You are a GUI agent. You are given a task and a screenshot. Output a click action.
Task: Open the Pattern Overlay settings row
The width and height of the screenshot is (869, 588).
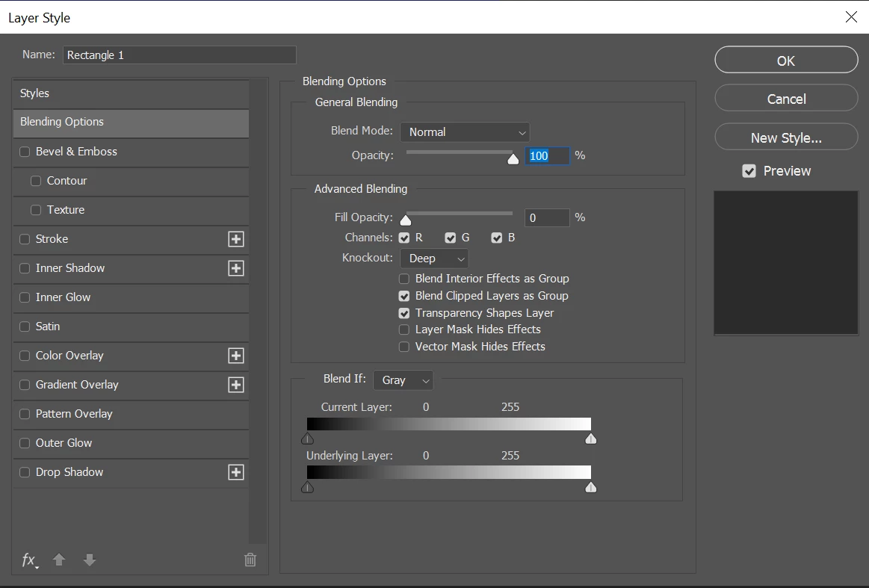[131, 414]
